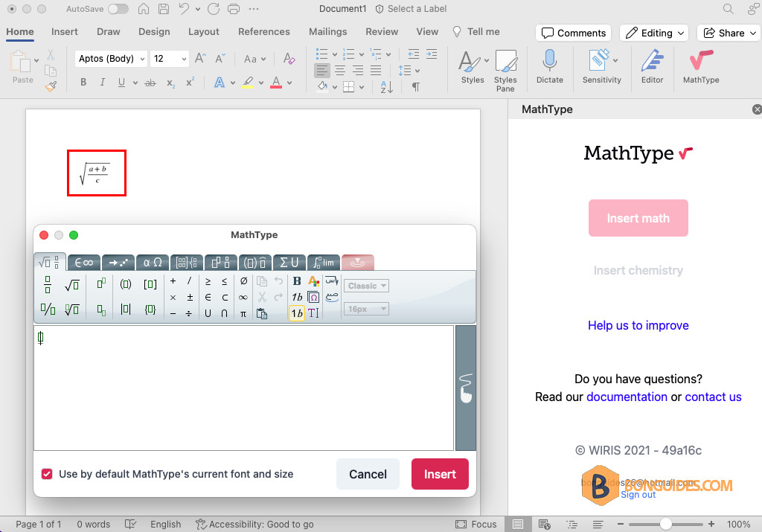Switch to the Insert ribbon tab
Viewport: 762px width, 532px height.
64,31
